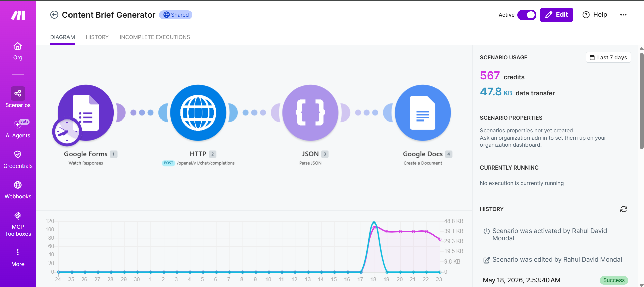Open the Help menu
The height and width of the screenshot is (287, 644).
click(x=595, y=15)
